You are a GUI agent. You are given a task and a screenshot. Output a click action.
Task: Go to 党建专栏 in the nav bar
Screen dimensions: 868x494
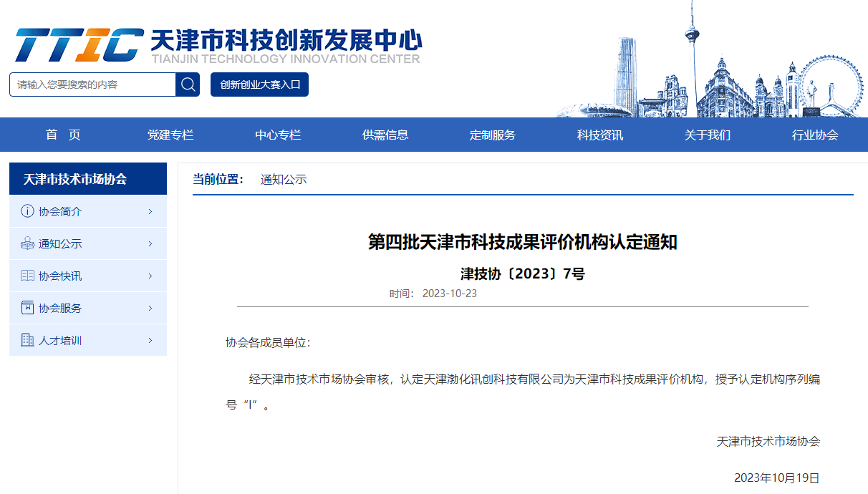pos(170,135)
